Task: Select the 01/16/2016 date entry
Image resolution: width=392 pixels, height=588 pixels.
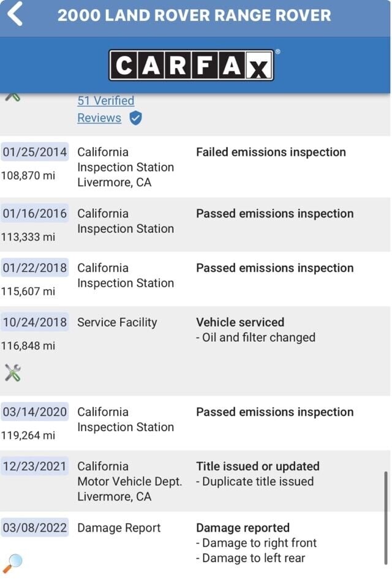Action: pos(35,214)
